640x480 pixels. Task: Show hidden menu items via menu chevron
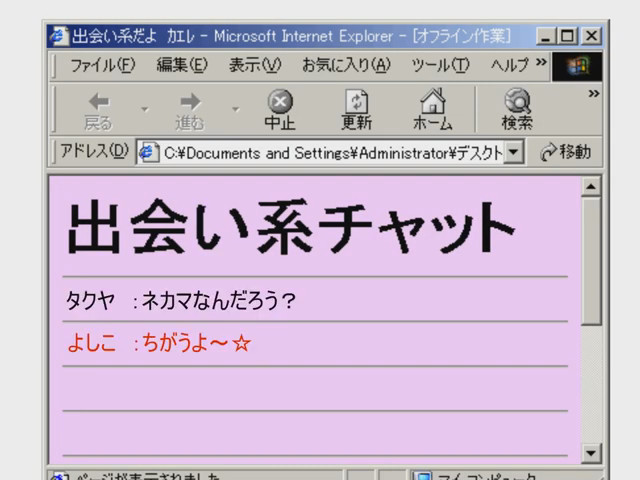(x=541, y=64)
